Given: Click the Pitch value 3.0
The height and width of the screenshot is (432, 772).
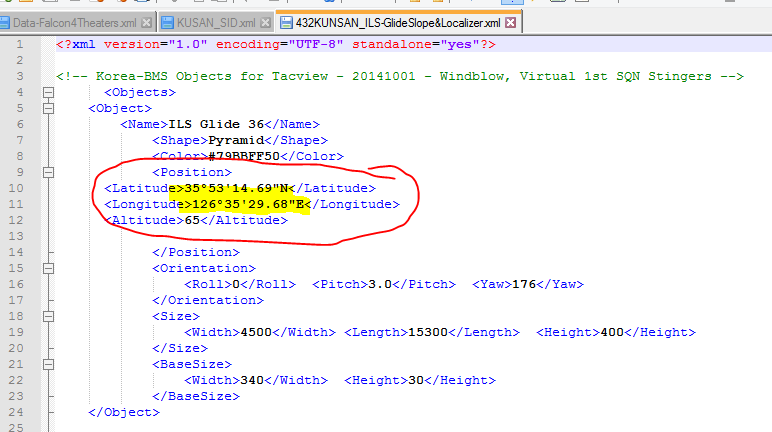Looking at the screenshot, I should click(x=380, y=284).
